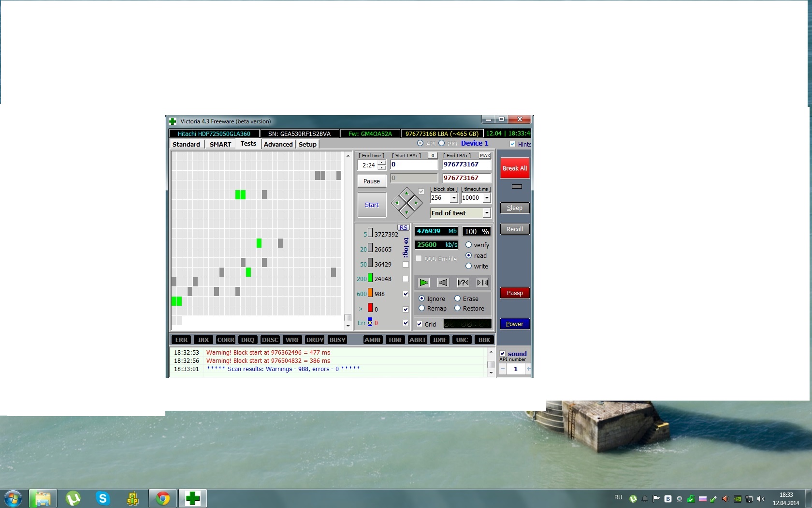Image resolution: width=812 pixels, height=508 pixels.
Task: Open Google Chrome from the taskbar
Action: (163, 498)
